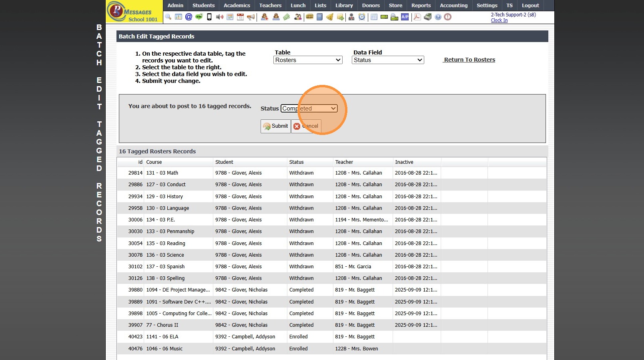Sort by the Status column header

pos(310,162)
